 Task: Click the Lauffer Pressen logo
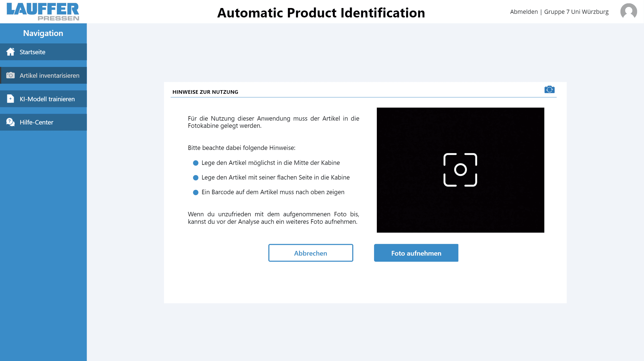tap(43, 12)
